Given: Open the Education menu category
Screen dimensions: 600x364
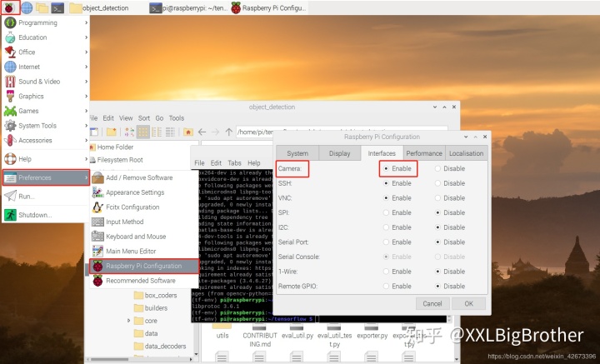Looking at the screenshot, I should pyautogui.click(x=46, y=37).
